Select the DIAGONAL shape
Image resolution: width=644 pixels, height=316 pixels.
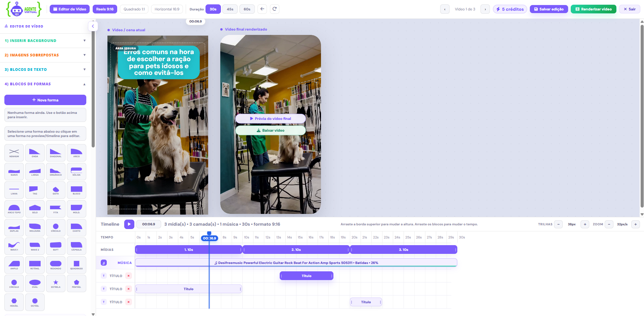(56, 153)
